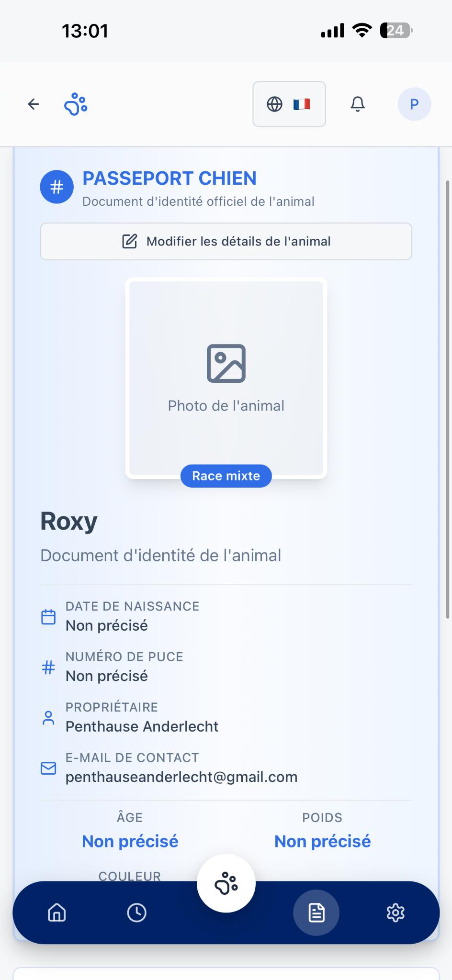The image size is (452, 980).
Task: Open the profile avatar labeled P
Action: (415, 104)
